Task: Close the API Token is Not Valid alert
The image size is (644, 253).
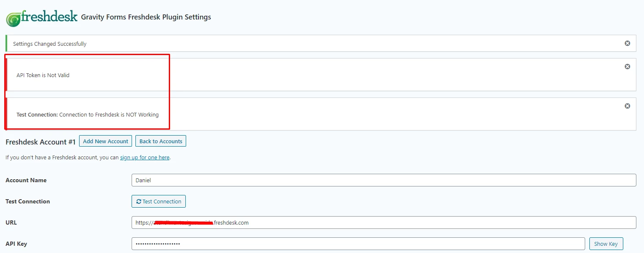Action: point(627,67)
